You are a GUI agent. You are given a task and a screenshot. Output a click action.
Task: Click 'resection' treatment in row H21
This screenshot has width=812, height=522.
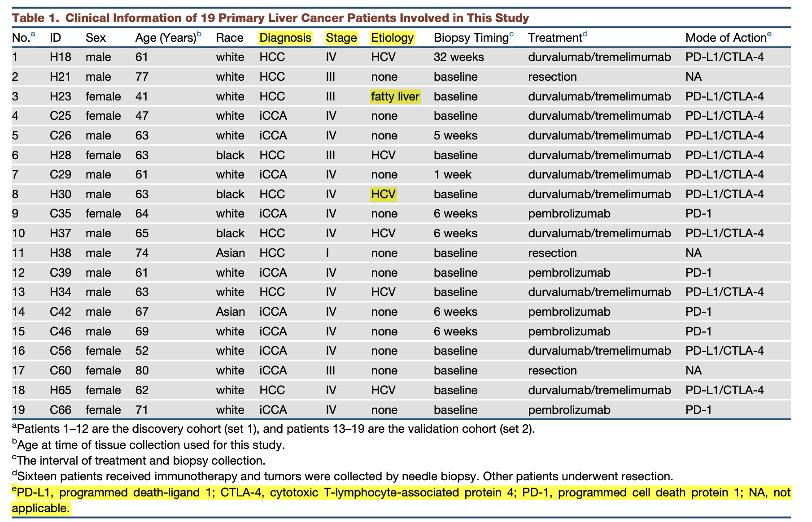pyautogui.click(x=552, y=77)
